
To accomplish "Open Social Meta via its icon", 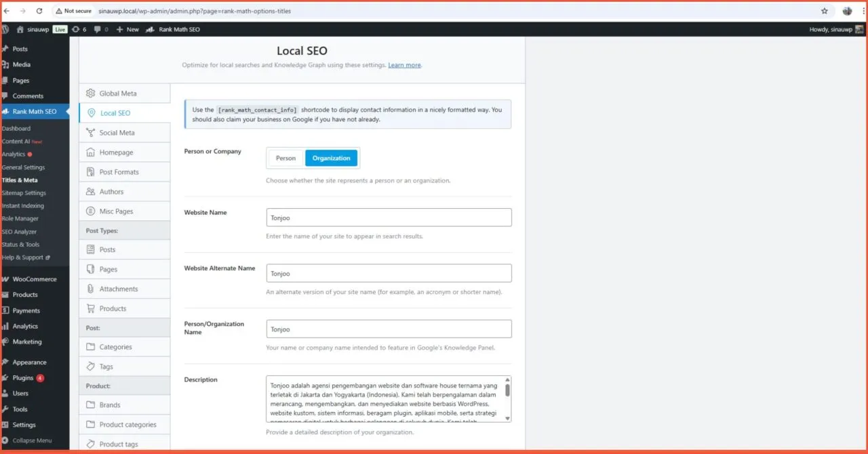I will coord(90,132).
